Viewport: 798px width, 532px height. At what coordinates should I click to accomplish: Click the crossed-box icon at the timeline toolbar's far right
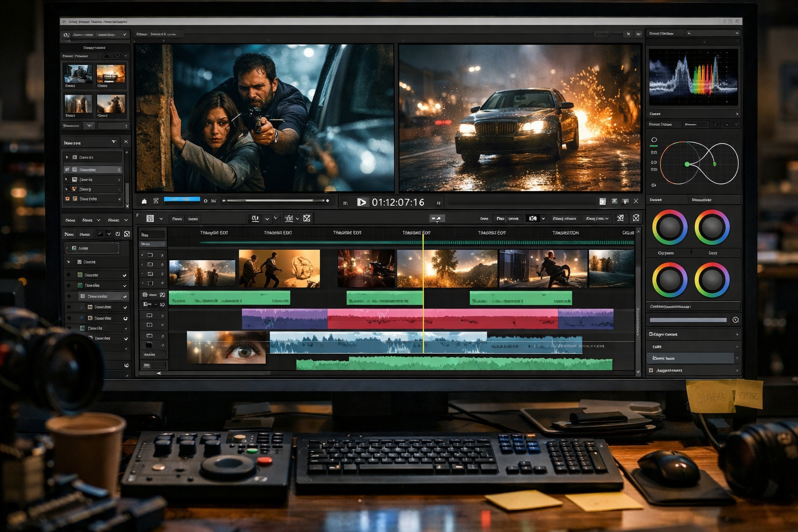click(x=636, y=218)
